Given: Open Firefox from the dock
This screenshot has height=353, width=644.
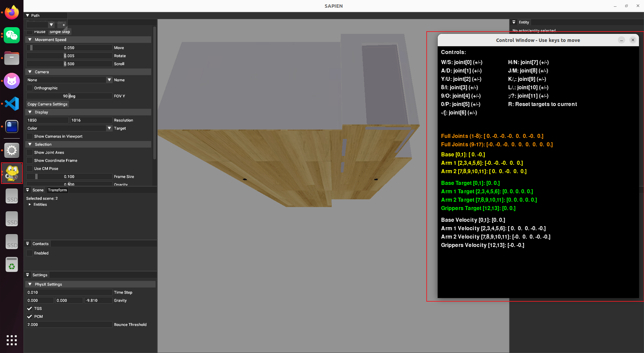Looking at the screenshot, I should coord(12,13).
